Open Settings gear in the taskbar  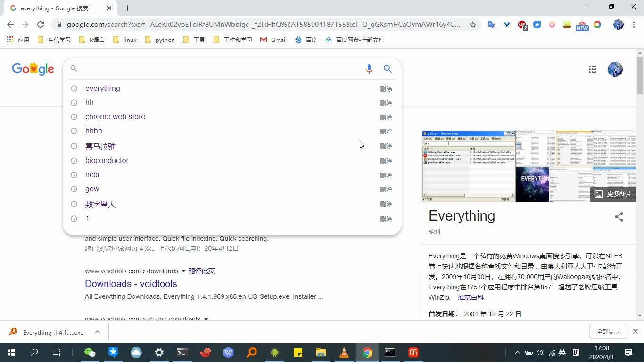pyautogui.click(x=159, y=353)
